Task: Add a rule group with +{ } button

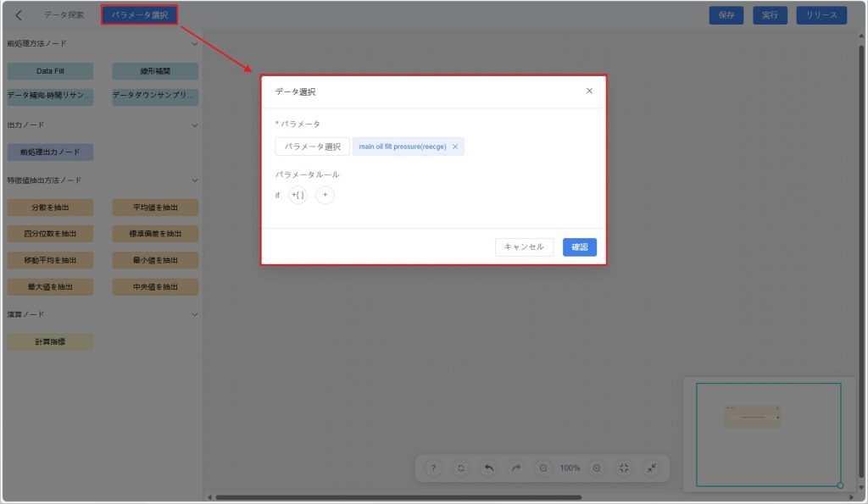Action: tap(298, 195)
